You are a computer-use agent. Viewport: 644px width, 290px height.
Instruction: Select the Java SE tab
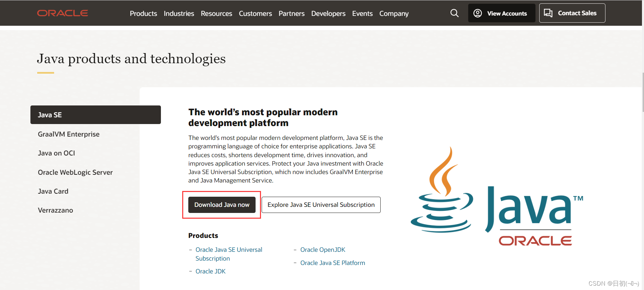pos(96,115)
